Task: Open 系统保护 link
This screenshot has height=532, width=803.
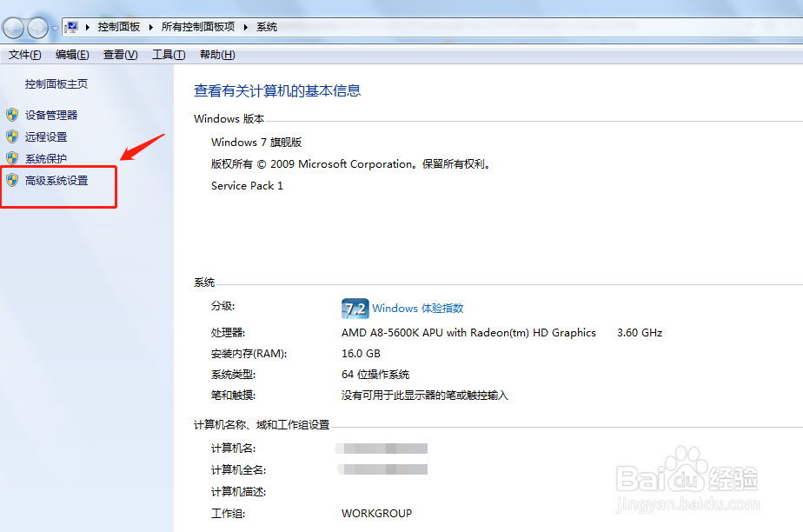Action: pos(46,159)
